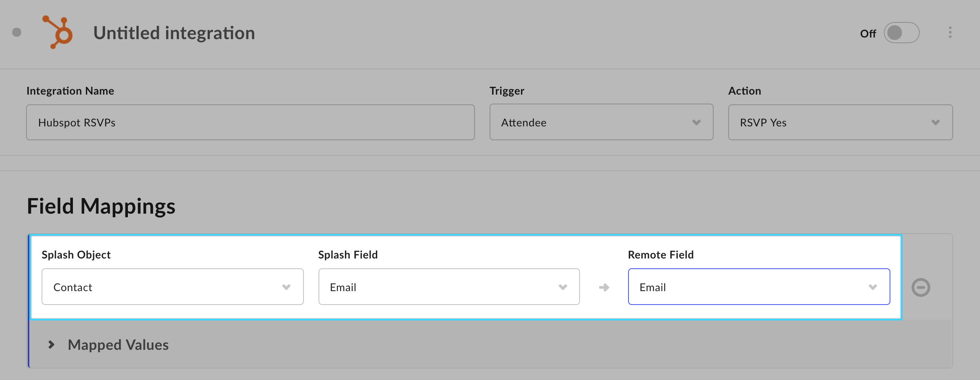
Task: Open the Splash Field dropdown showing Email
Action: [449, 287]
